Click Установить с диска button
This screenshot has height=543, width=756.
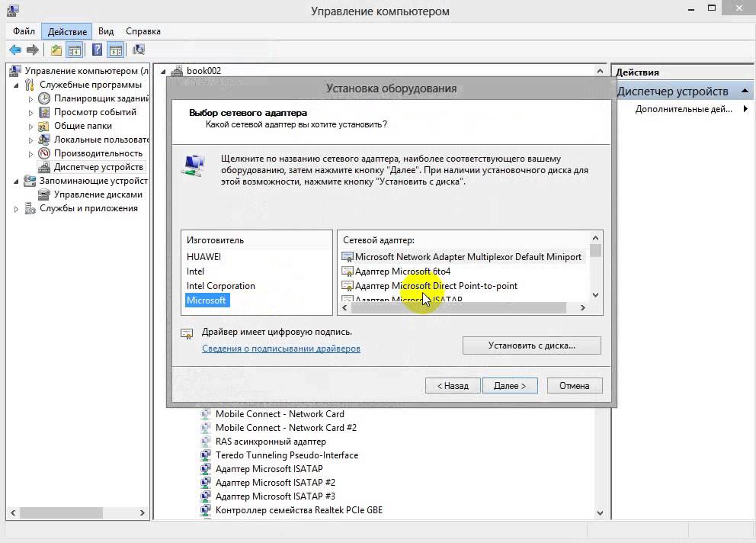click(531, 345)
